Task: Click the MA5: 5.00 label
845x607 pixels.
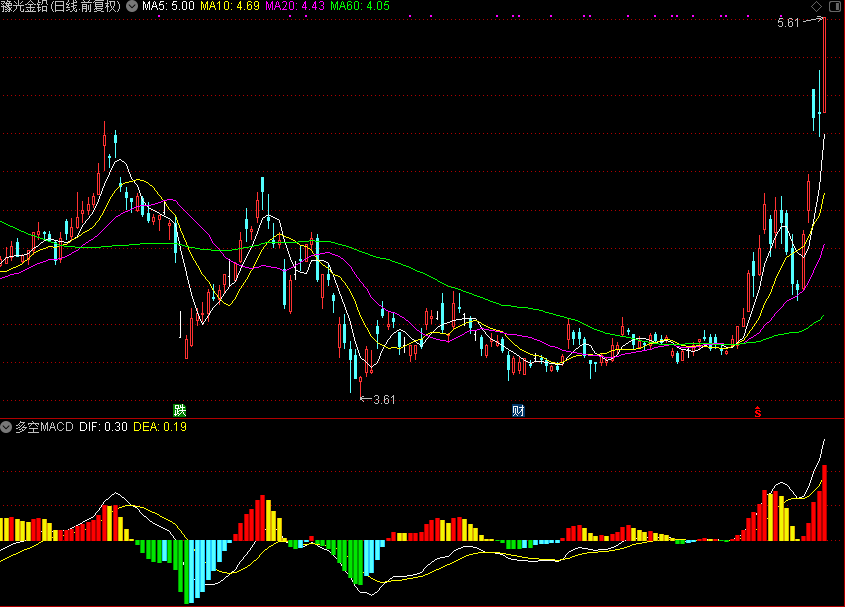Action: tap(168, 6)
